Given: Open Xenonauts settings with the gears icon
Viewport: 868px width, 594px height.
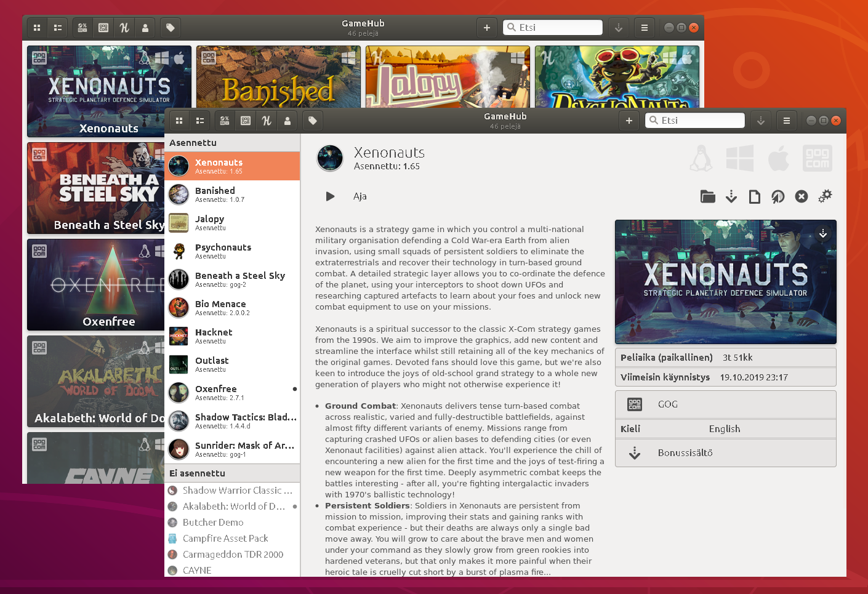Looking at the screenshot, I should point(825,196).
